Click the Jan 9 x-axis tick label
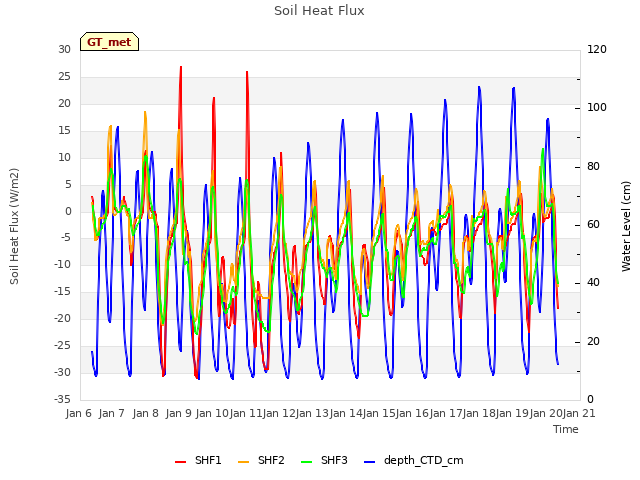Viewport: 640px width, 480px height. (x=178, y=413)
